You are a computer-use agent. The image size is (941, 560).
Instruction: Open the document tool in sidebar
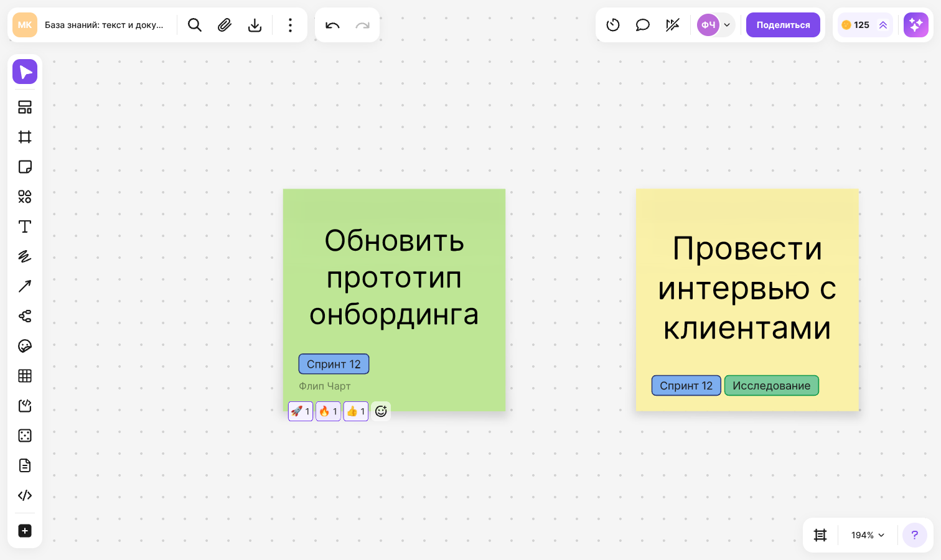tap(25, 465)
